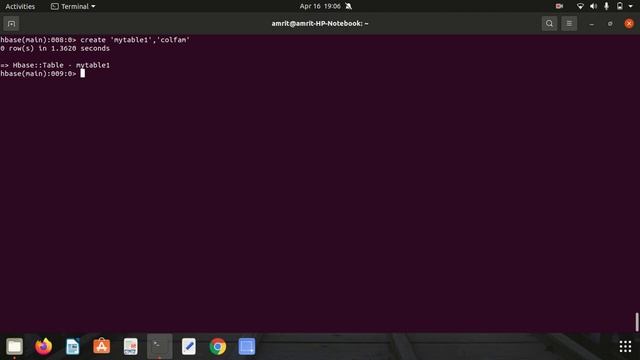Screen dimensions: 640x360
Task: Click the volume speaker icon
Action: [593, 6]
